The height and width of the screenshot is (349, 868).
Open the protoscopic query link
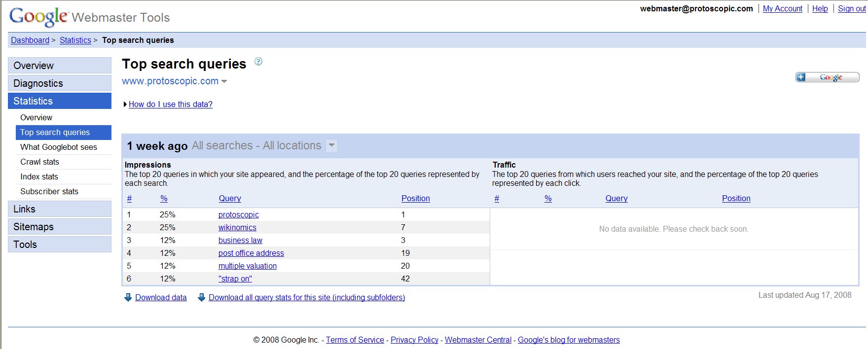pos(239,214)
